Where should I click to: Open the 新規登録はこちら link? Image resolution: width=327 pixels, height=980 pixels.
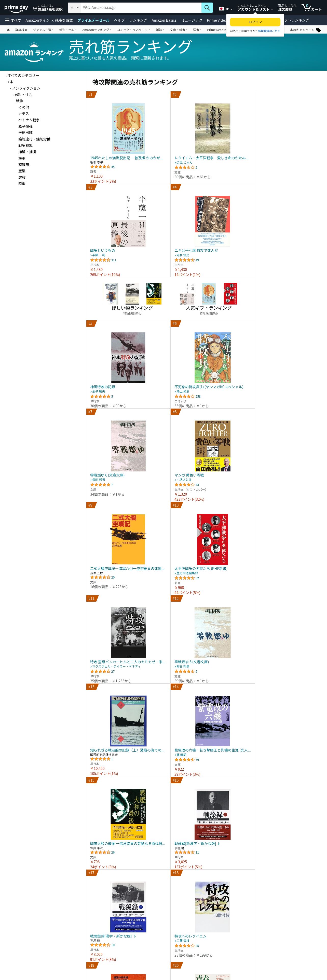tap(269, 31)
